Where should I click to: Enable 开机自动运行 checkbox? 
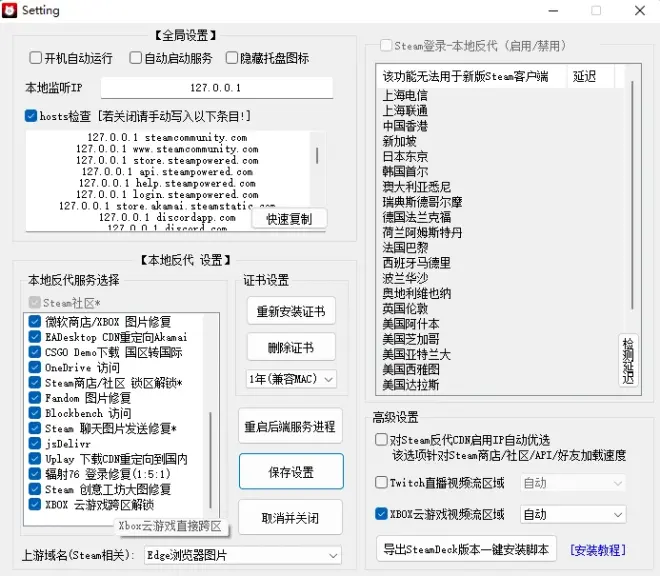click(x=36, y=58)
